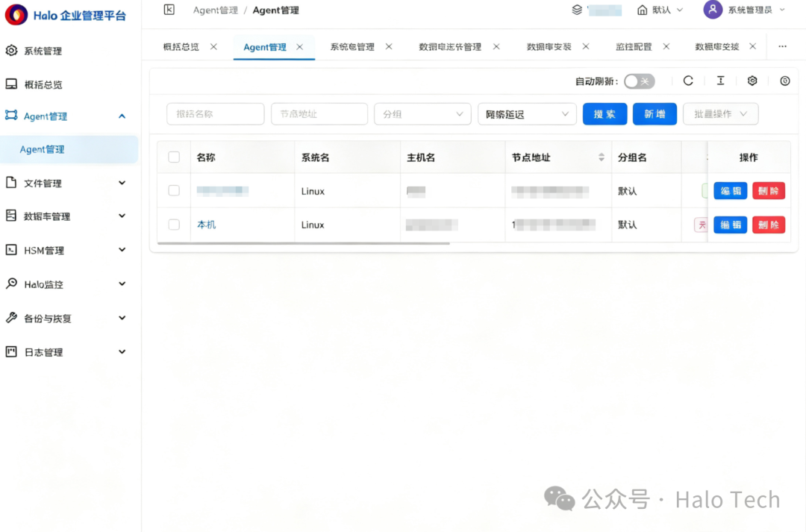Viewport: 806px width, 532px height.
Task: Click the Agent管理 sidebar icon
Action: click(11, 116)
